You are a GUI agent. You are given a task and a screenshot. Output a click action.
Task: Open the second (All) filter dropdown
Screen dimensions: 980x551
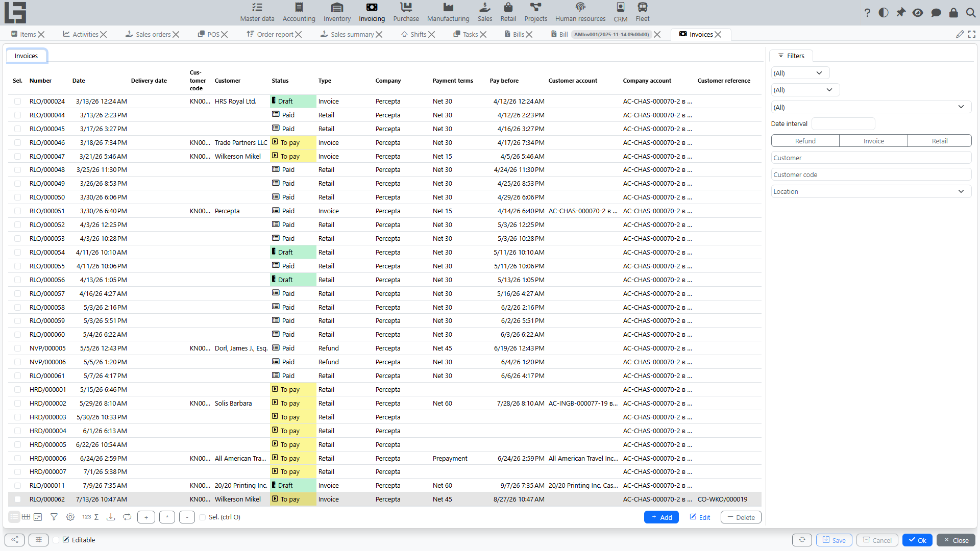pos(805,90)
